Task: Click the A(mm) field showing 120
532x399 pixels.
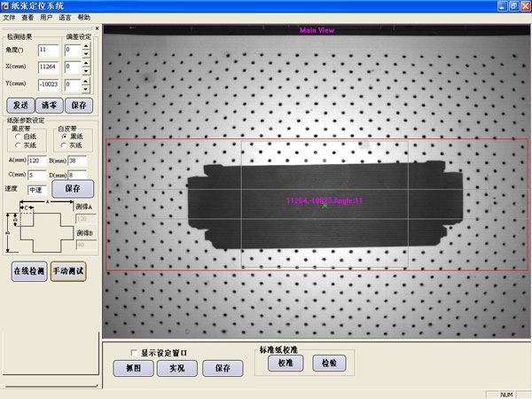Action: (37, 160)
